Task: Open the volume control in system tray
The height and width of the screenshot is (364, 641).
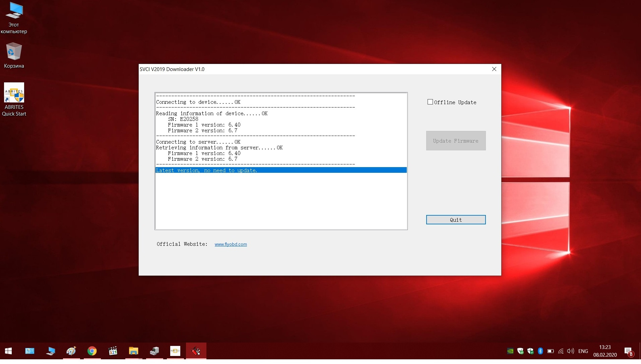Action: (570, 351)
